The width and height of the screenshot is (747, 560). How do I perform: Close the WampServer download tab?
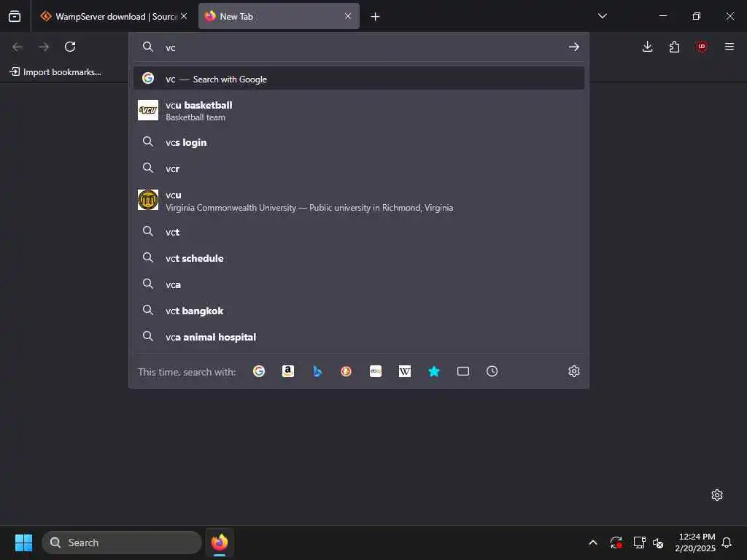click(184, 16)
